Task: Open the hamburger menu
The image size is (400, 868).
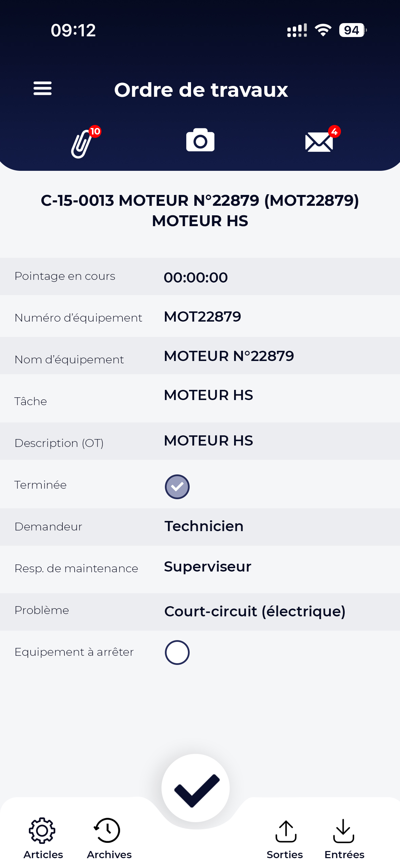Action: (42, 89)
